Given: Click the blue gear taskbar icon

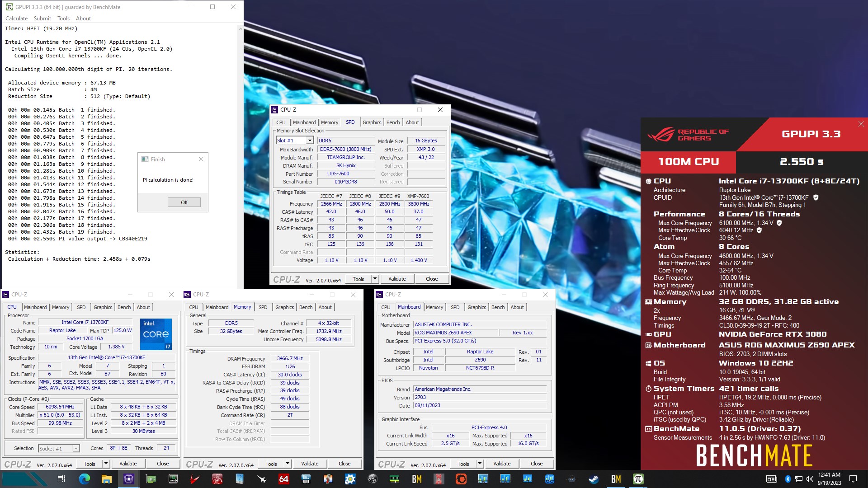Looking at the screenshot, I should [x=350, y=479].
